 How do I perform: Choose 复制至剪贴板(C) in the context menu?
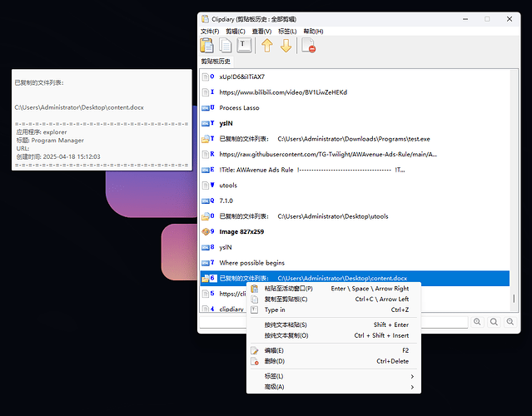[334, 299]
